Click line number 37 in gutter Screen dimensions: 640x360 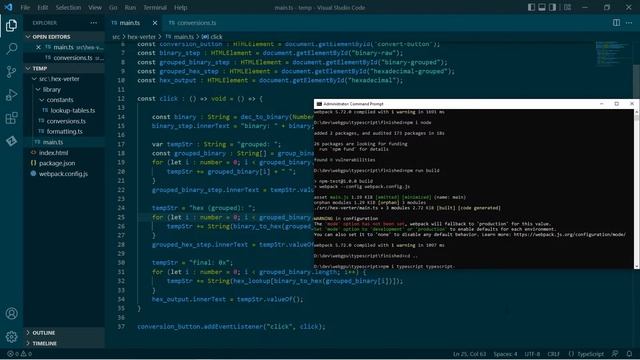[x=121, y=327]
